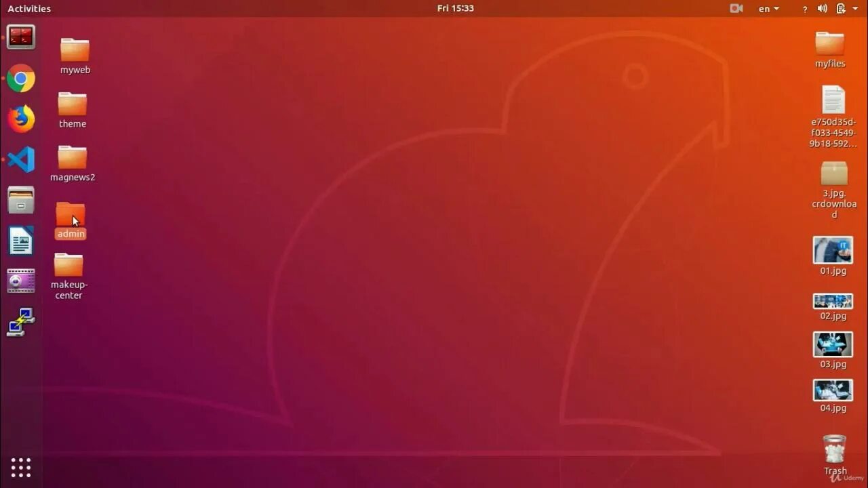868x488 pixels.
Task: Expand the system menu arrow
Action: (855, 9)
